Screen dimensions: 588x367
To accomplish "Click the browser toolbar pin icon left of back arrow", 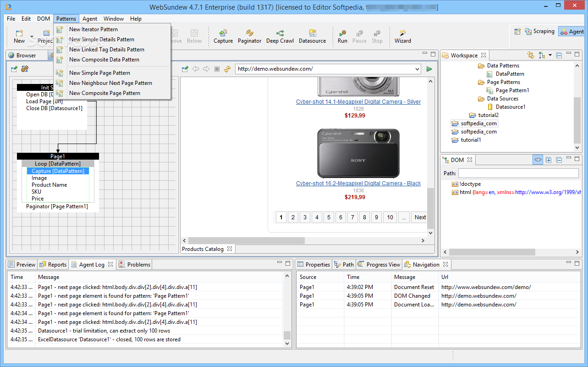I will [185, 69].
